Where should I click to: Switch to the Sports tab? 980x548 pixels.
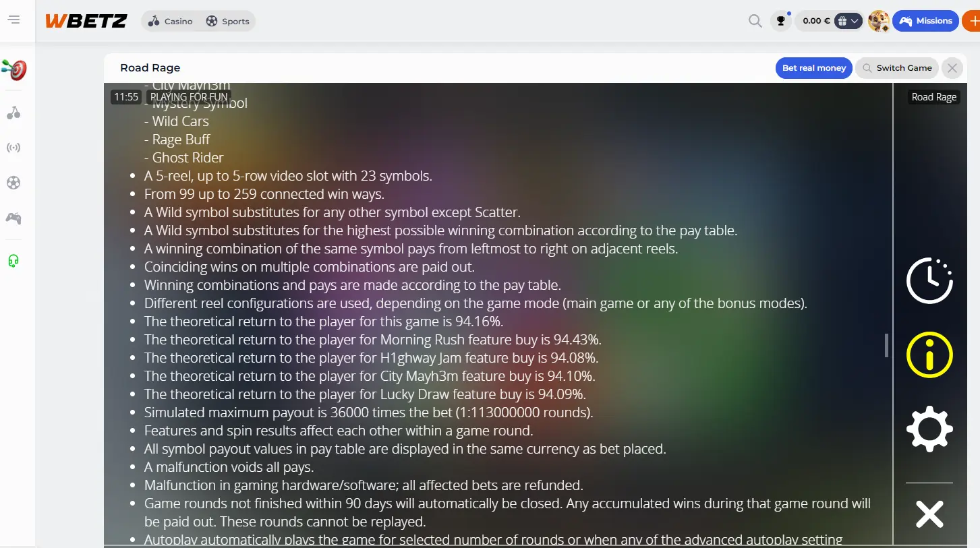228,21
